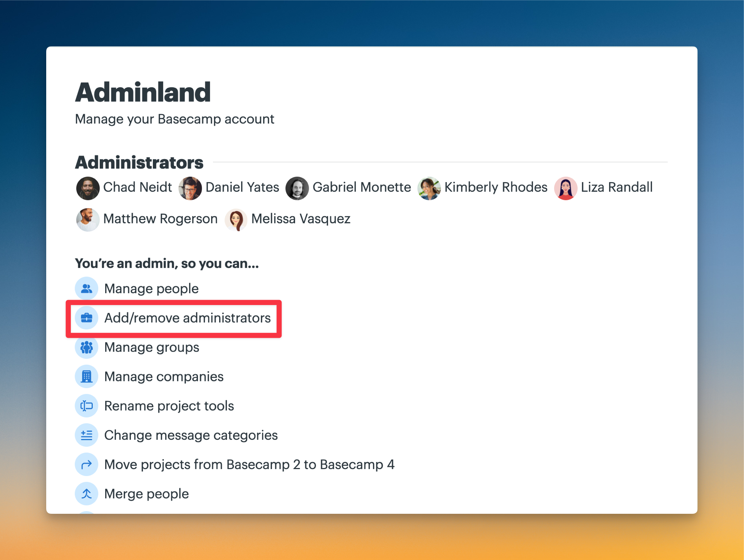Select the name Matthew Rogerson
The width and height of the screenshot is (744, 560).
(161, 219)
